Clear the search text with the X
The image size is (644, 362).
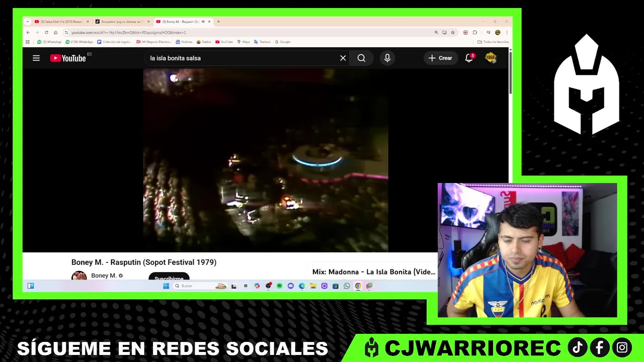(343, 58)
